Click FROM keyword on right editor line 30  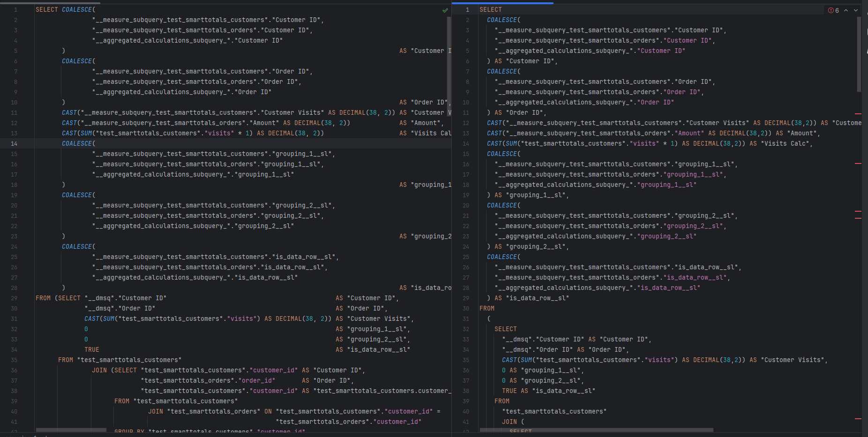487,309
